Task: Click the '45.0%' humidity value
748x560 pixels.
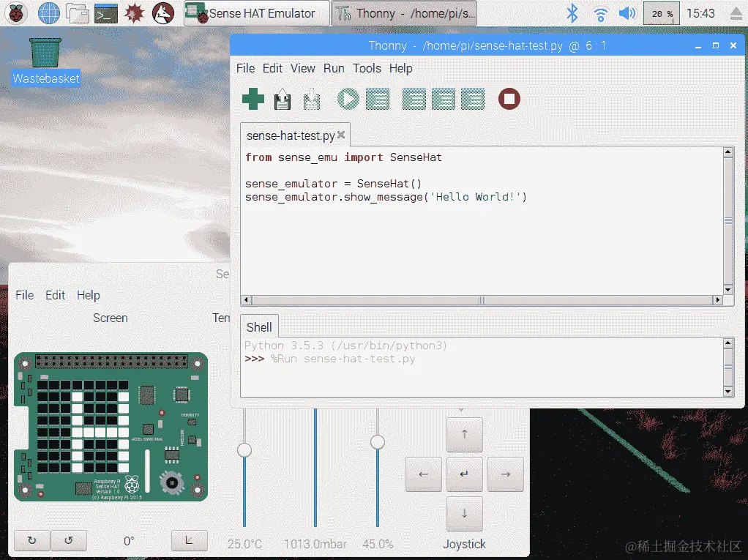Action: tap(378, 544)
